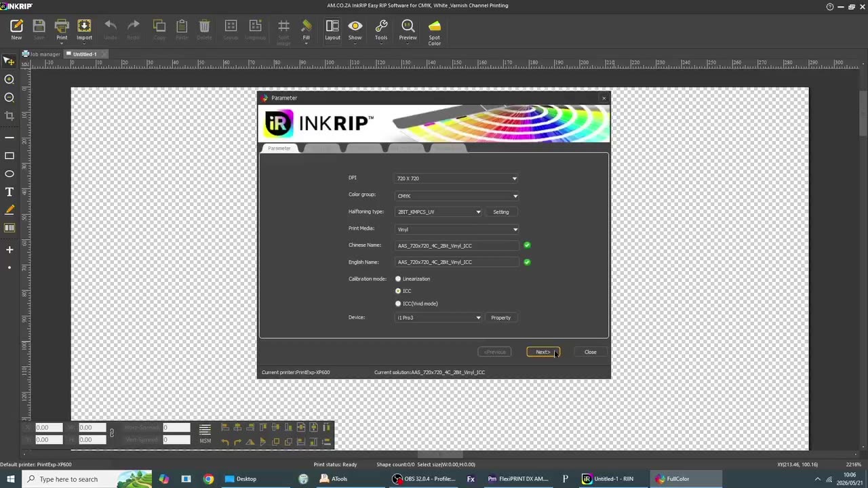Open the help icon in title bar

[830, 6]
